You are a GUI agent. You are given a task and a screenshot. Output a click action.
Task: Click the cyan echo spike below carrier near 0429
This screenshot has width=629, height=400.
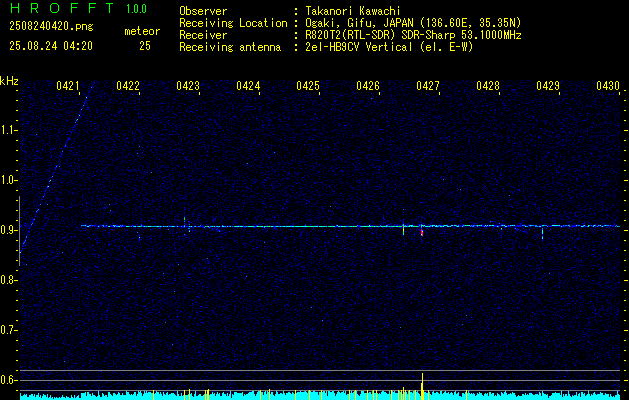pyautogui.click(x=542, y=233)
